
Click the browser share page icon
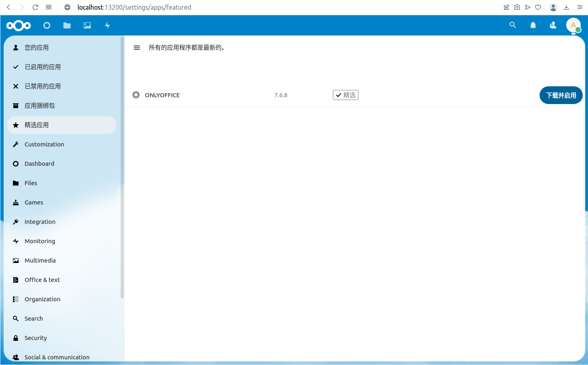click(x=506, y=7)
